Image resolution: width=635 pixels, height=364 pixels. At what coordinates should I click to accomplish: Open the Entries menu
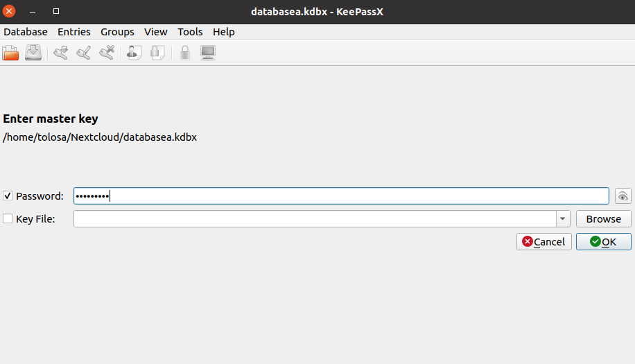pos(74,32)
